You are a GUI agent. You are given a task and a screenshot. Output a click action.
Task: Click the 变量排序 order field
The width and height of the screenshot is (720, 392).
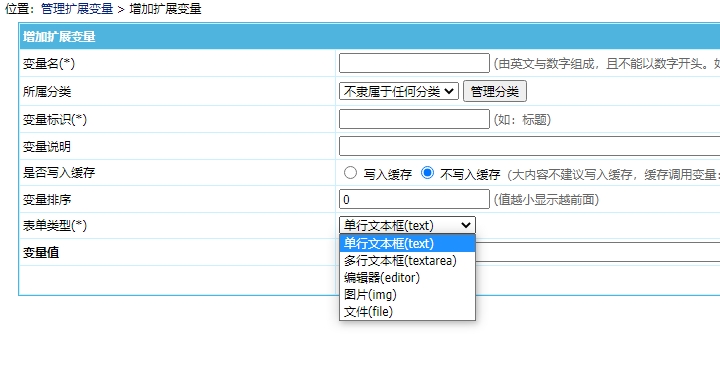[x=414, y=199]
